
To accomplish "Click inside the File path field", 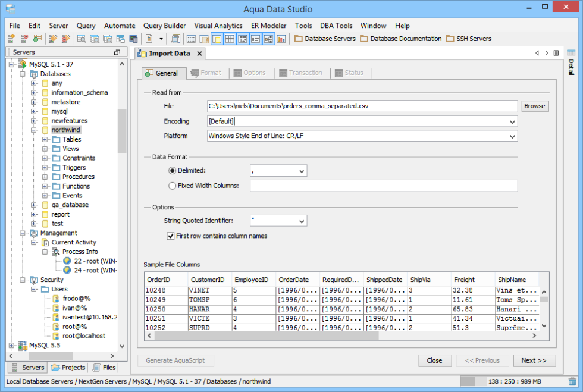I will 357,106.
